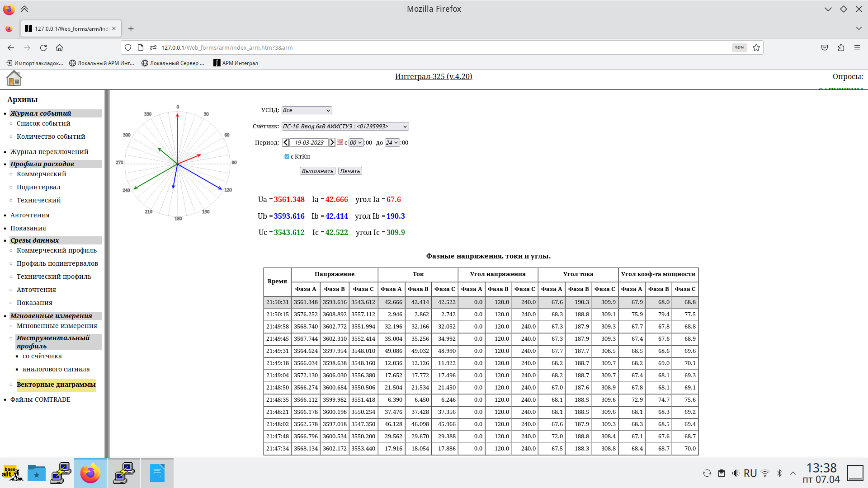
Task: Toggle the с КтКн checkbox
Action: [287, 156]
